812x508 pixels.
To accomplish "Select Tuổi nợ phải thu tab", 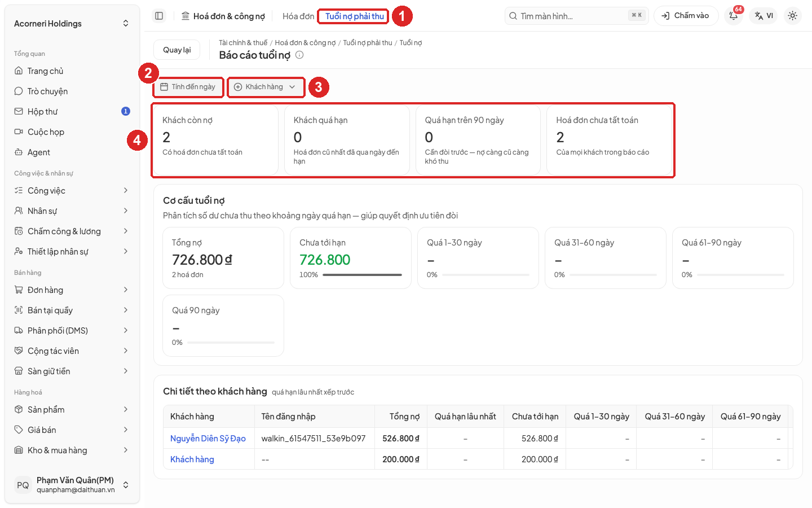I will click(x=355, y=16).
